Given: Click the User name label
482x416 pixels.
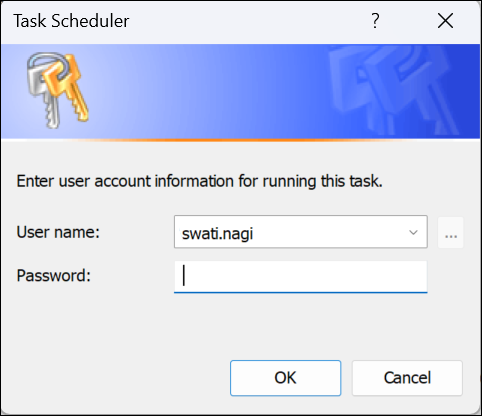Looking at the screenshot, I should tap(58, 232).
